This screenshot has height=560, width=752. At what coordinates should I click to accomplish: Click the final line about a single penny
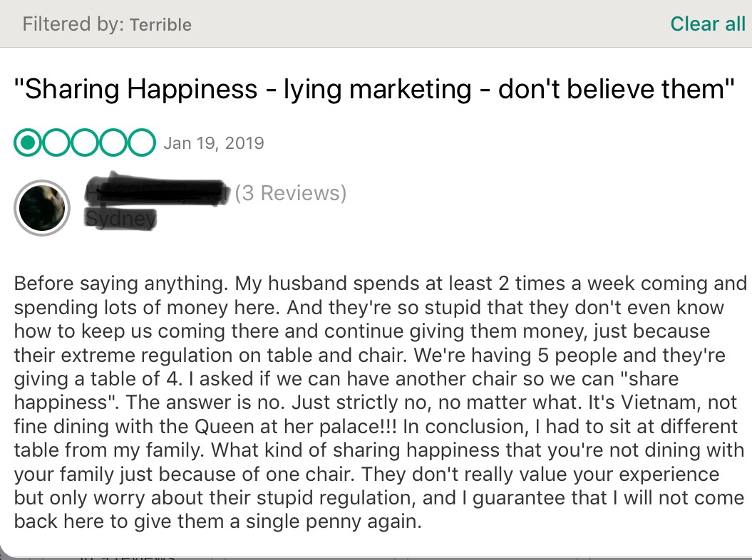point(218,522)
